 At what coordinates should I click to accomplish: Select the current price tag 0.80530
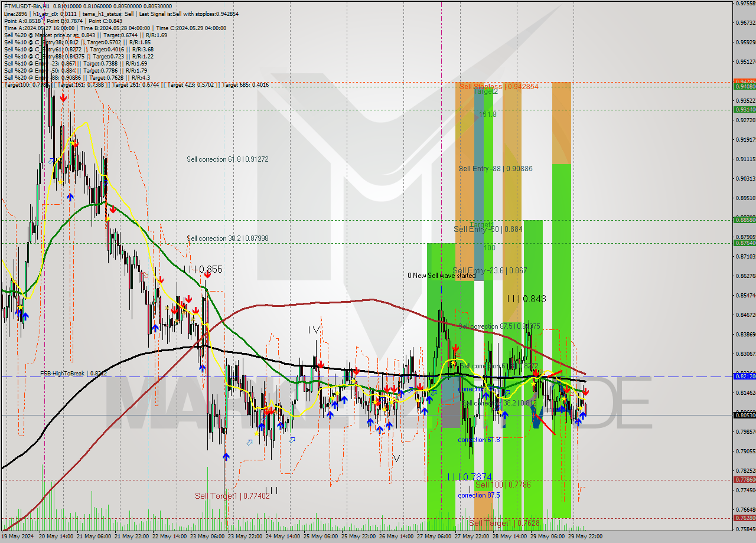point(744,415)
